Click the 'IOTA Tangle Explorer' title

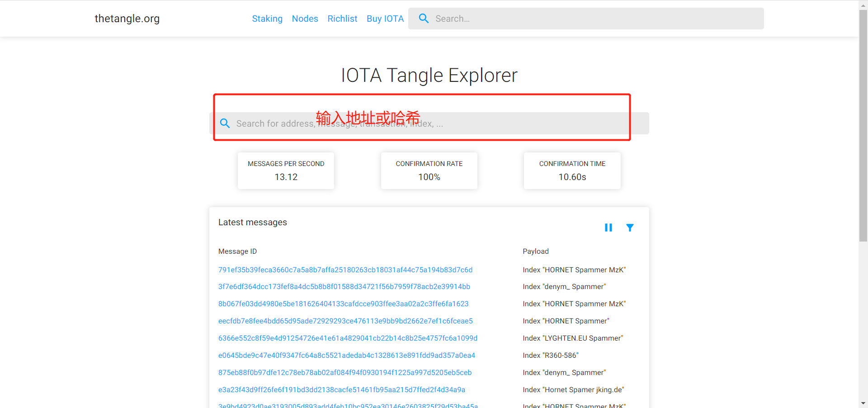coord(429,75)
